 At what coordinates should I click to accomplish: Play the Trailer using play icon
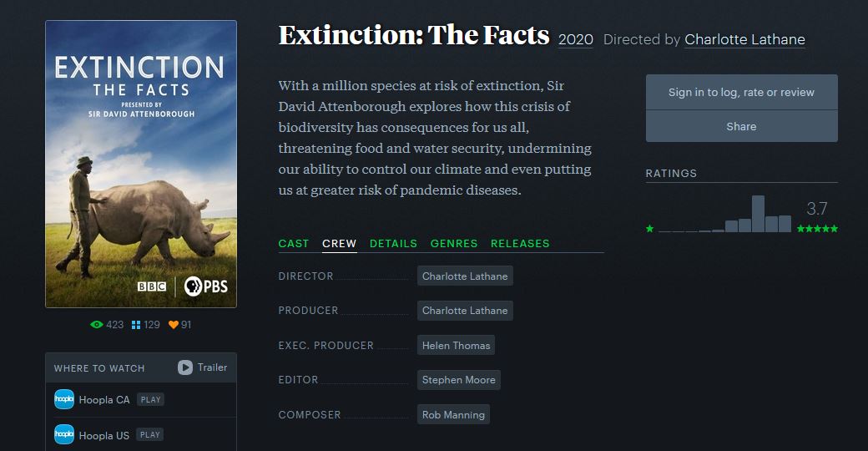click(184, 367)
